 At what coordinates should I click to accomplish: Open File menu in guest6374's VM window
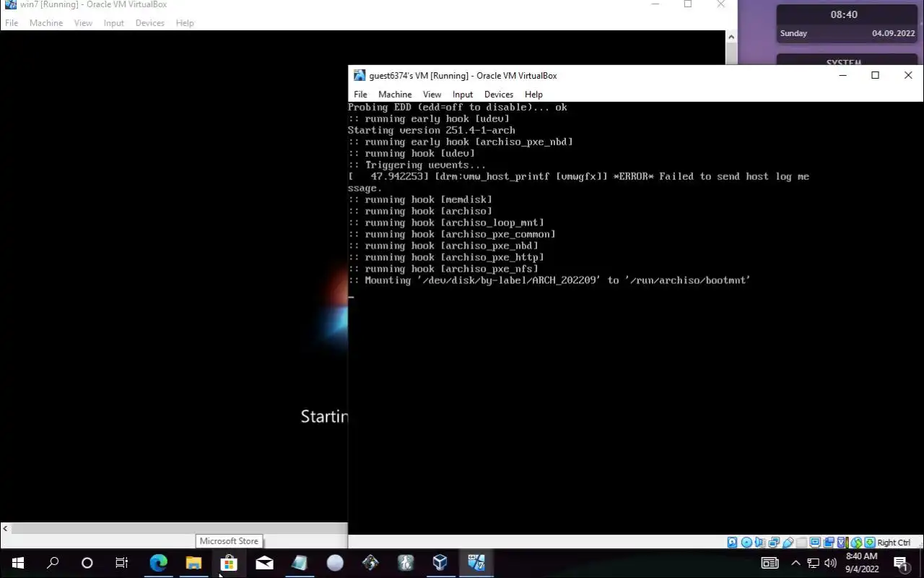coord(360,94)
